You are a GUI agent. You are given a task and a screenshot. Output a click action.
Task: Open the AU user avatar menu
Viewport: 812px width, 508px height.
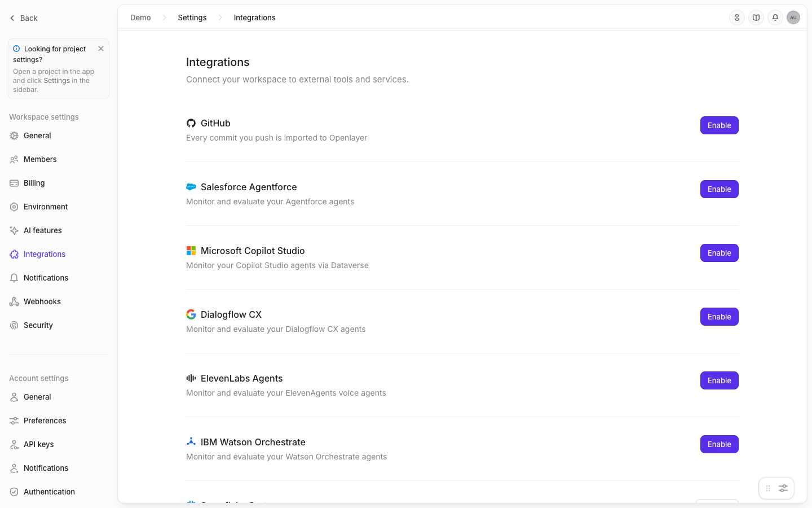[793, 17]
